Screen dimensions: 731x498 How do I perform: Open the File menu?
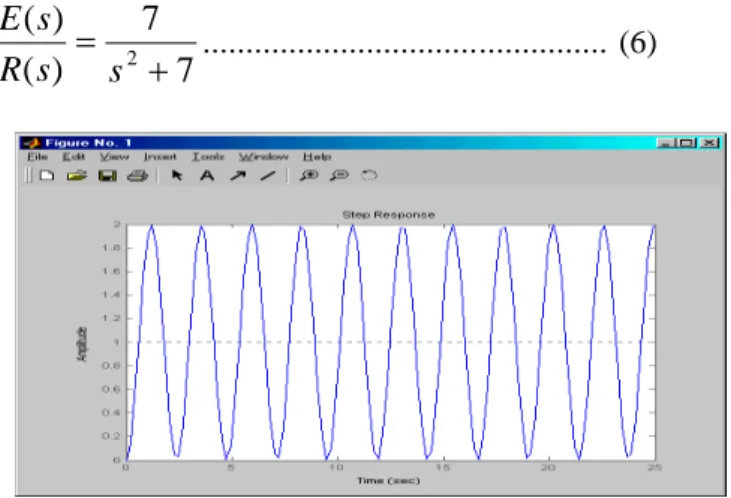[37, 157]
